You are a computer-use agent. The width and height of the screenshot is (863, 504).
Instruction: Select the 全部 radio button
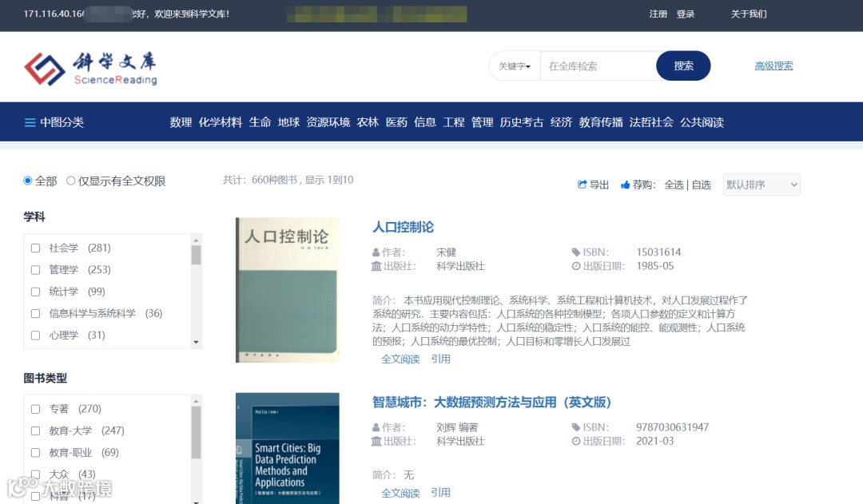pos(27,181)
